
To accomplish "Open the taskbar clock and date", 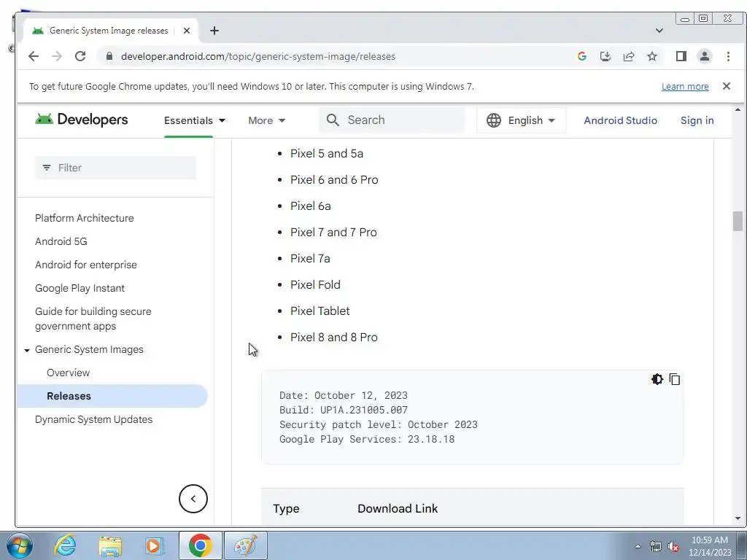I will click(710, 546).
